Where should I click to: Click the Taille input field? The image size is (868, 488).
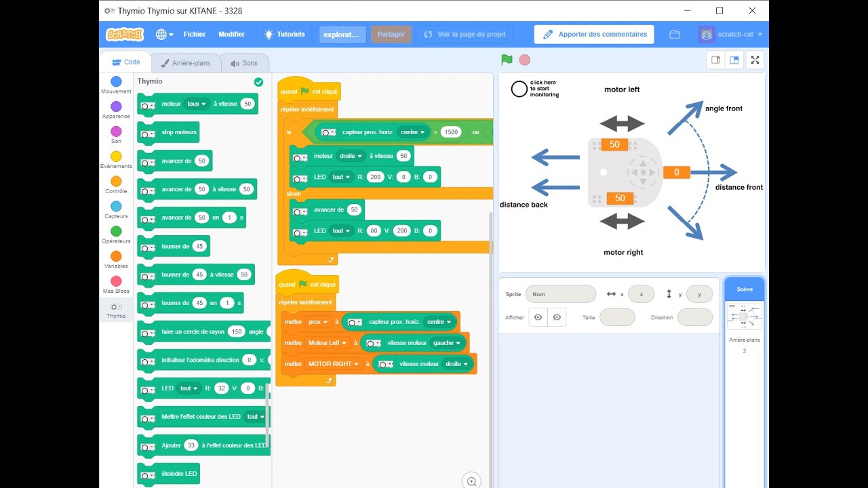(617, 317)
